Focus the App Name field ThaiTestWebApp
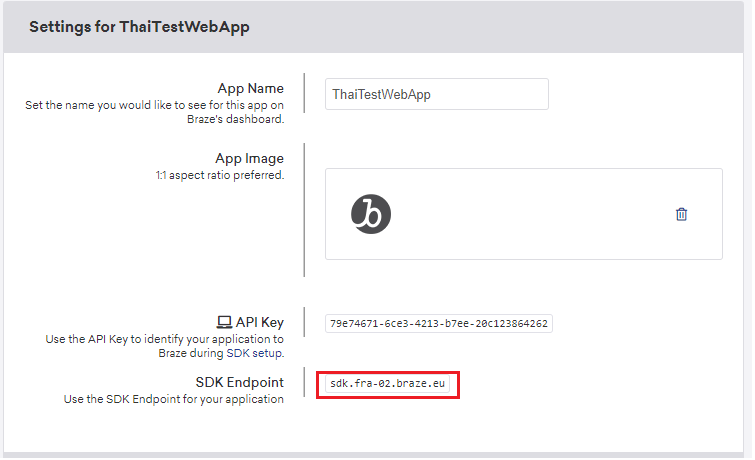The width and height of the screenshot is (755, 460). 437,94
